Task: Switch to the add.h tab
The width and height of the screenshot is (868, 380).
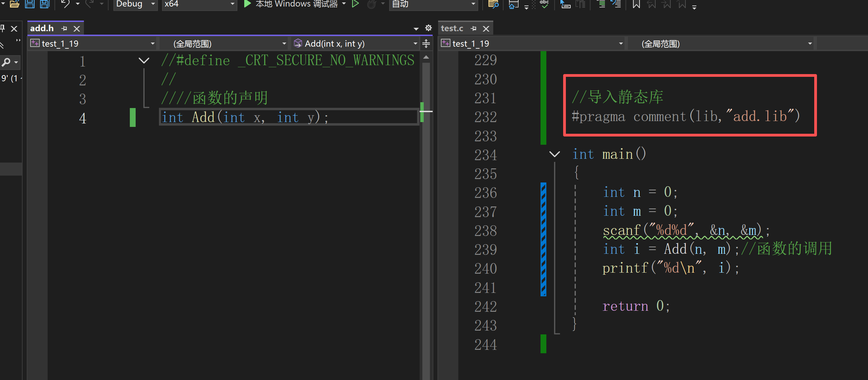Action: coord(42,28)
